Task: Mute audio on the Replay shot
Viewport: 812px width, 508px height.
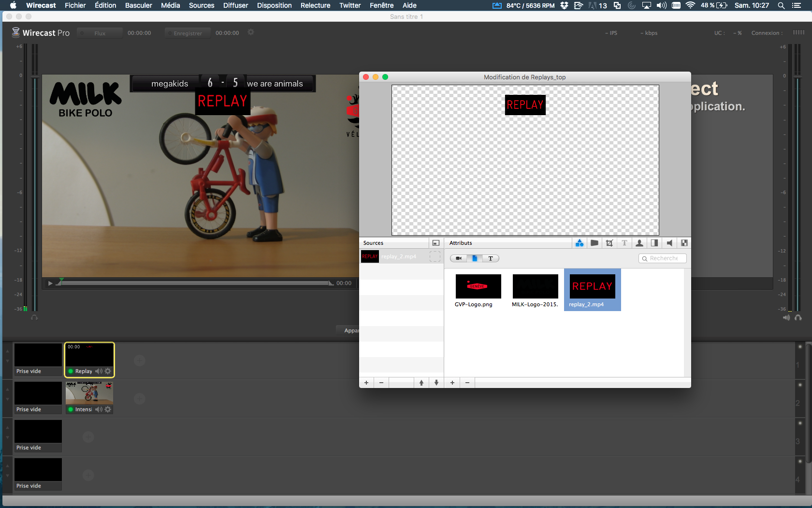Action: click(x=99, y=371)
